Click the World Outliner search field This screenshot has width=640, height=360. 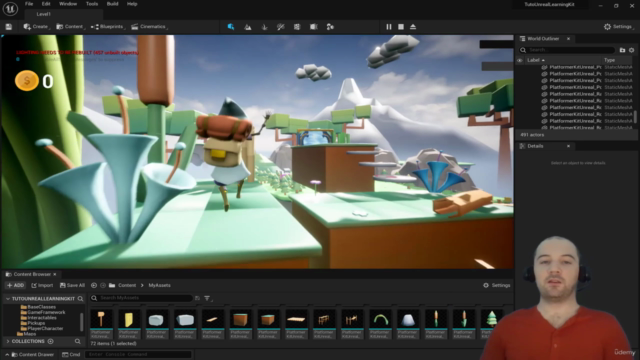click(x=567, y=50)
